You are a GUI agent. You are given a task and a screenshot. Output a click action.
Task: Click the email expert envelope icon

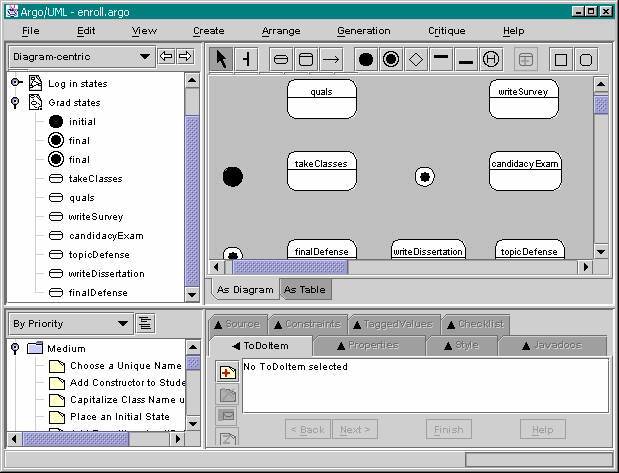tap(228, 416)
